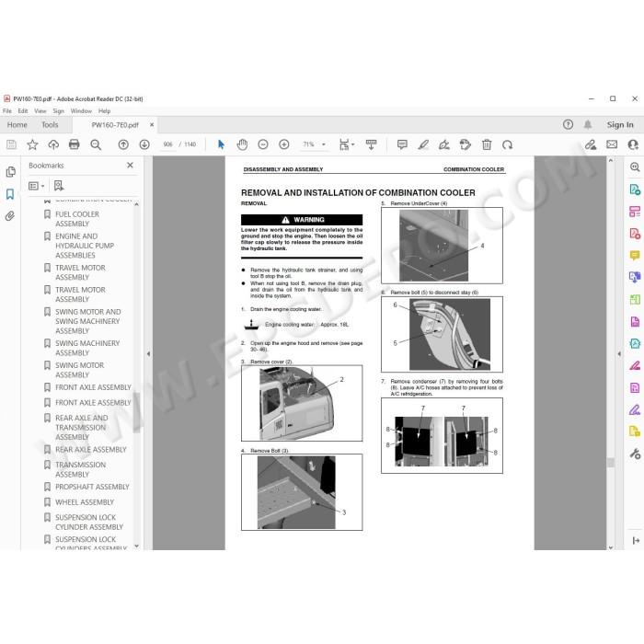644x644 pixels.
Task: Click the Sign document pen icon
Action: click(444, 144)
